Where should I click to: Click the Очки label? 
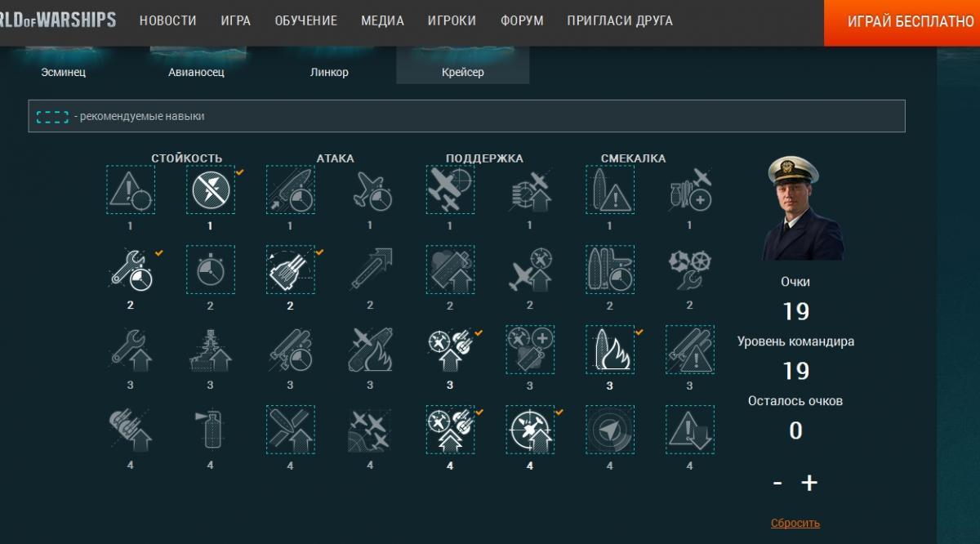[x=795, y=282]
